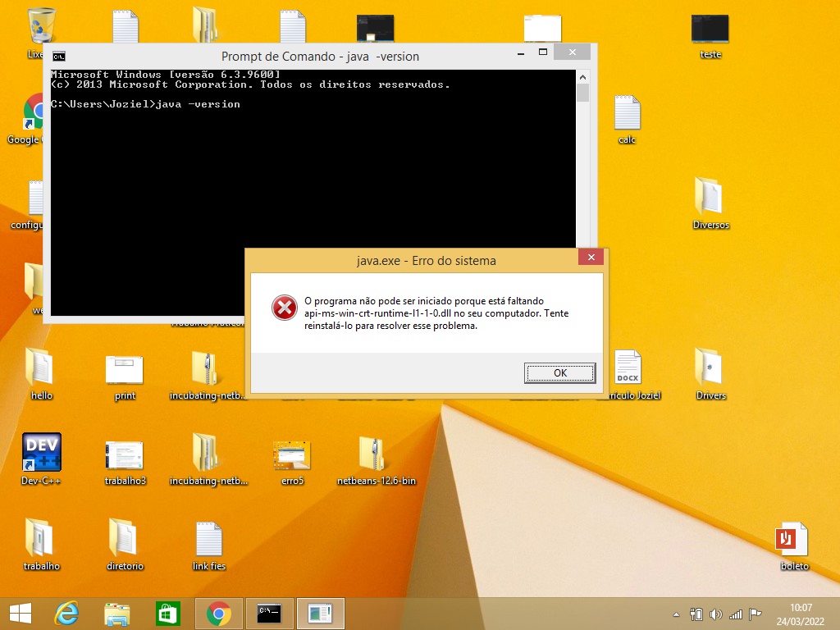Select the incubating-netb... zip folder above trabalho3 row

coord(208,374)
